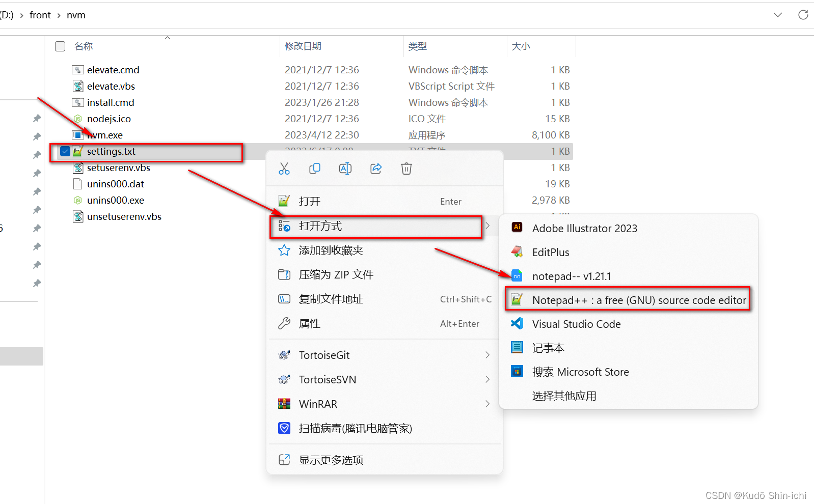This screenshot has height=504, width=814.
Task: Expand the WinRAR submenu arrow
Action: 487,404
